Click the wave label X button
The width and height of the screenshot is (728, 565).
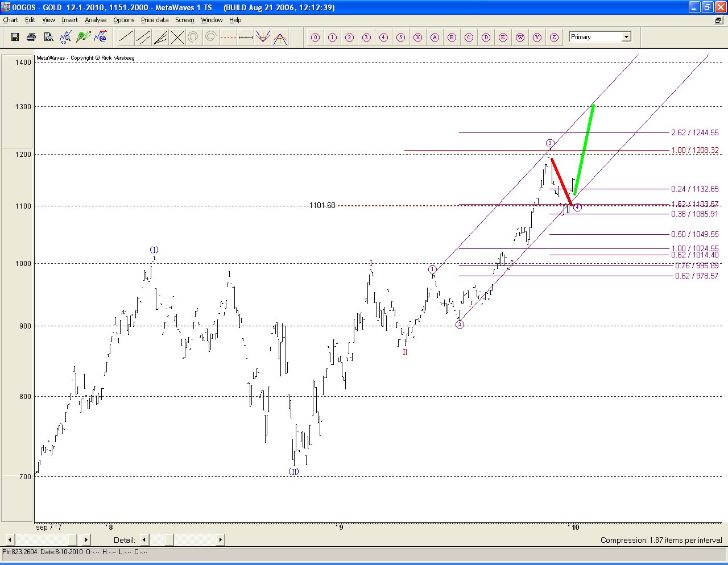(x=417, y=38)
